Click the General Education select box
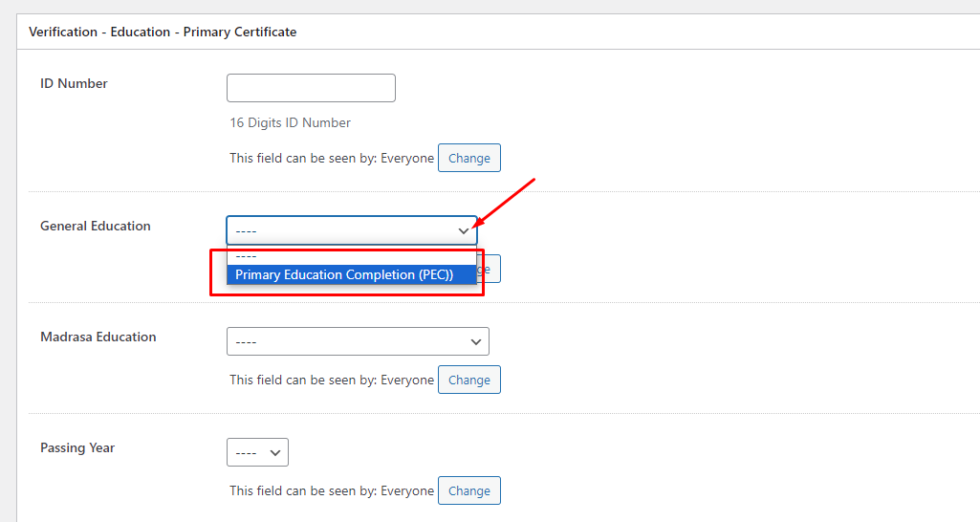Viewport: 980px width, 522px height. (x=339, y=230)
